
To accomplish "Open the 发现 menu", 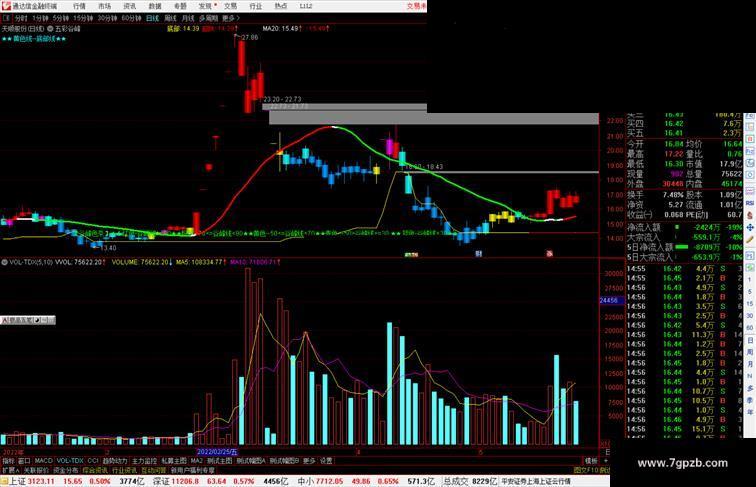I will (205, 6).
